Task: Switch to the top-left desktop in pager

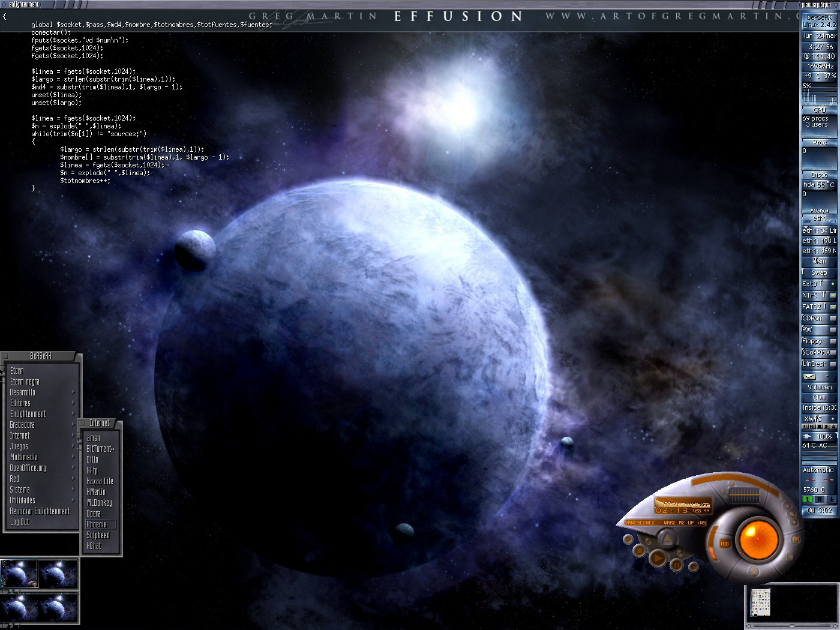Action: click(x=19, y=574)
